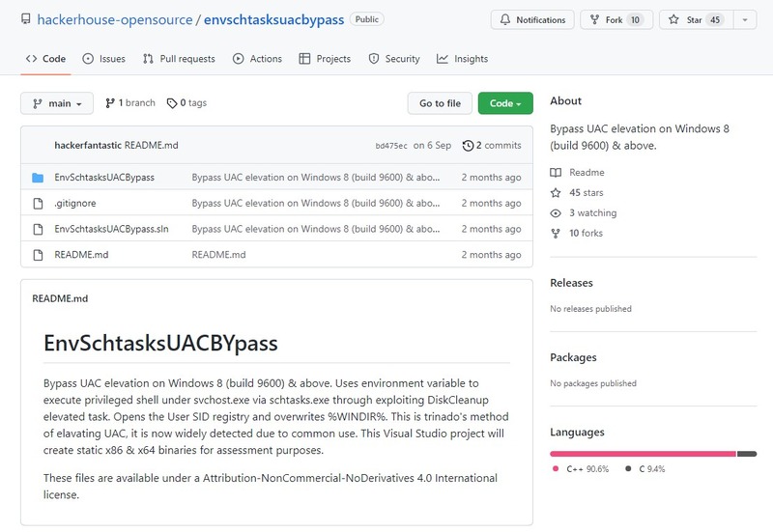Toggle Notifications for this repository
This screenshot has width=773, height=532.
coord(532,20)
